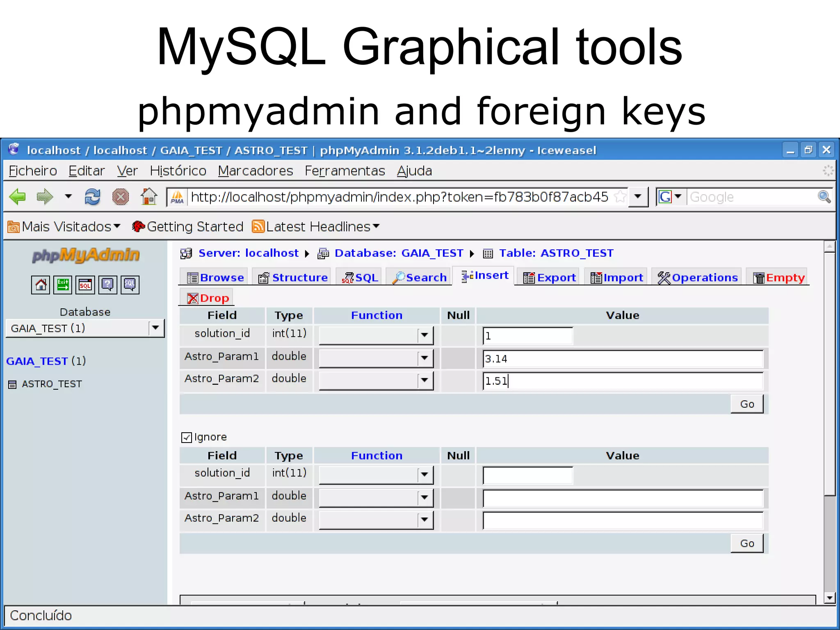The image size is (840, 630).
Task: Click the Astro_Param1 value field containing 3.14
Action: point(623,359)
